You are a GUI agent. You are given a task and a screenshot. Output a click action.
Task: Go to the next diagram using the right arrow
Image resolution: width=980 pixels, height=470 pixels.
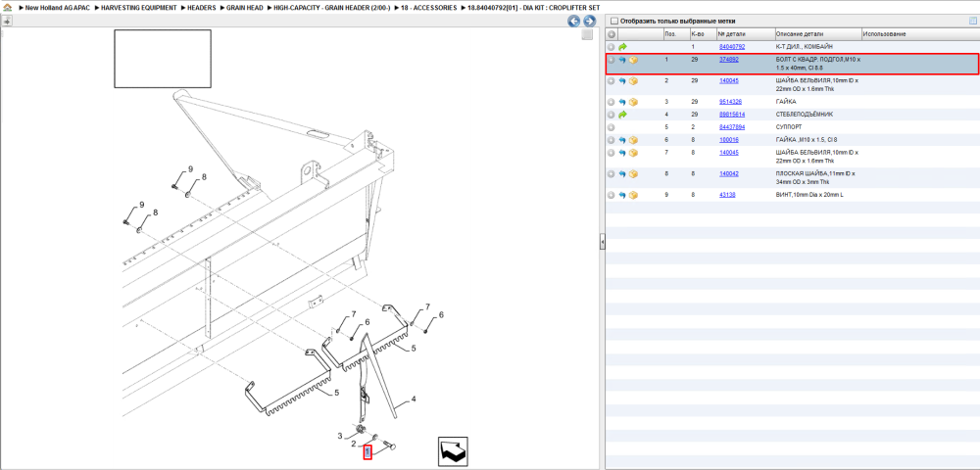pyautogui.click(x=588, y=22)
